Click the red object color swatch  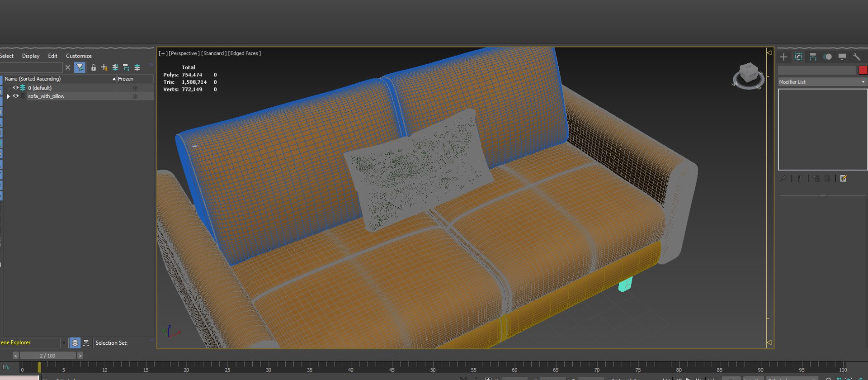(x=863, y=70)
